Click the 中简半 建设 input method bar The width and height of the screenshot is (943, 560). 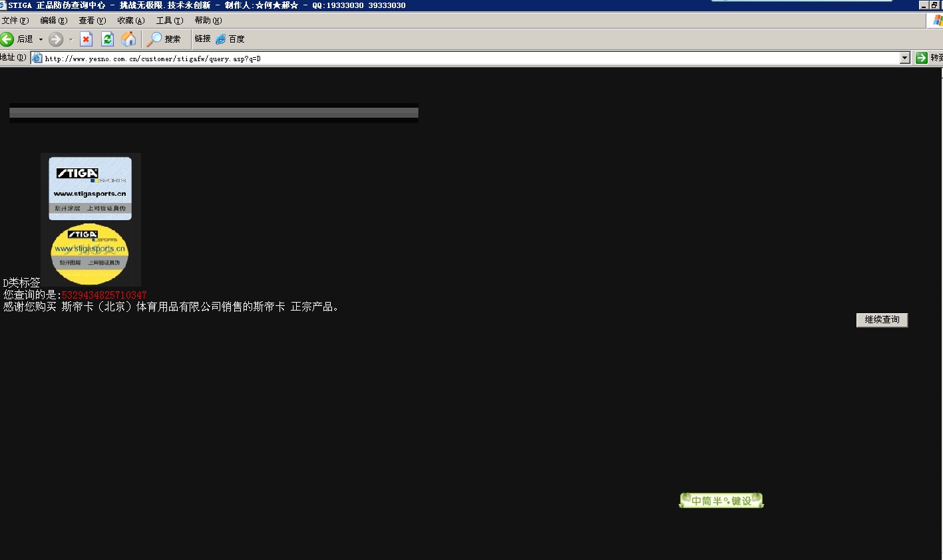(x=721, y=500)
